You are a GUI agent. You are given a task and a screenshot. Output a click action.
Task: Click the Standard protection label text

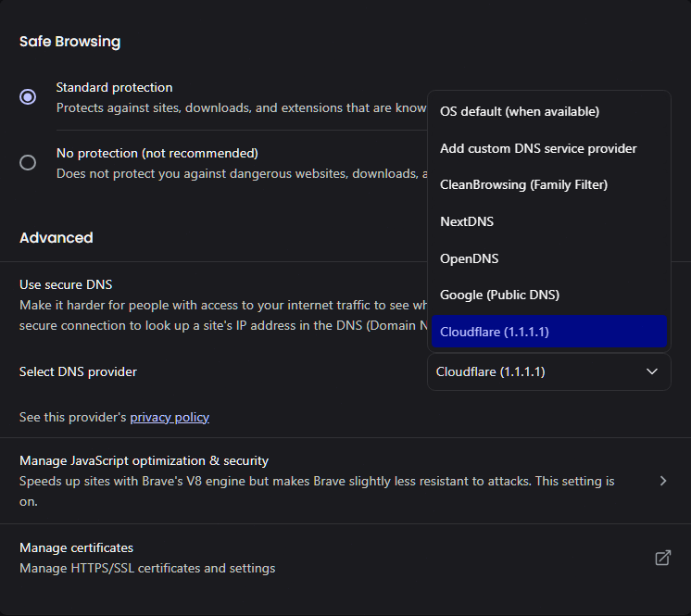[114, 87]
